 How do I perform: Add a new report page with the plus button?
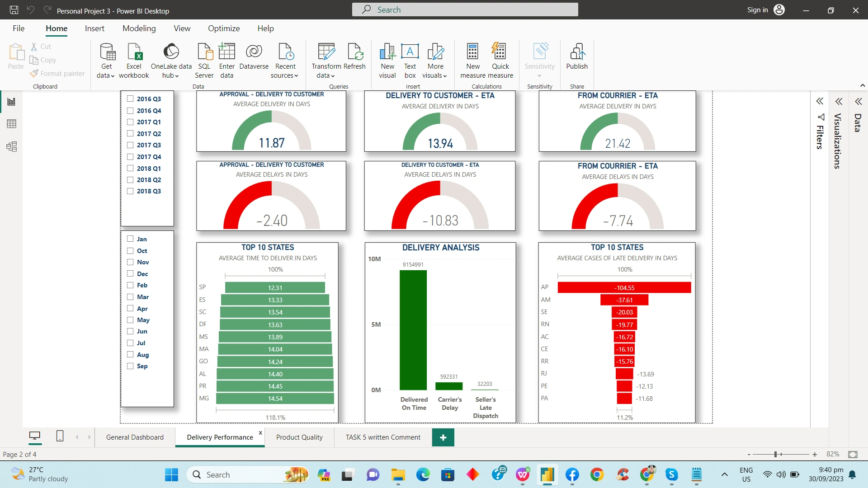443,437
